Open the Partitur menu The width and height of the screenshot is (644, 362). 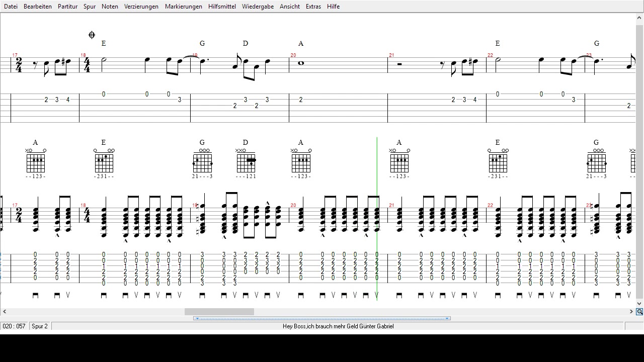point(67,7)
